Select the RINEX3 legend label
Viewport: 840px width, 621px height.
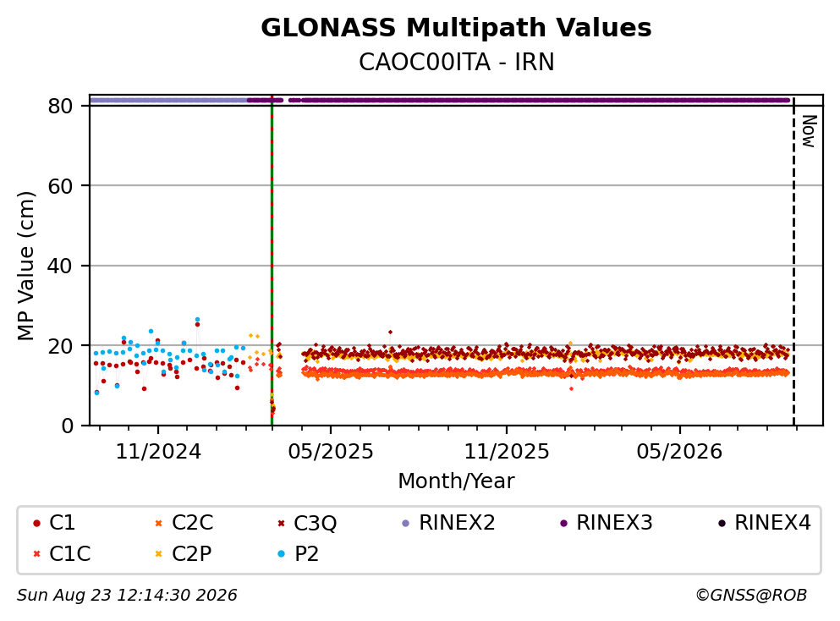614,522
